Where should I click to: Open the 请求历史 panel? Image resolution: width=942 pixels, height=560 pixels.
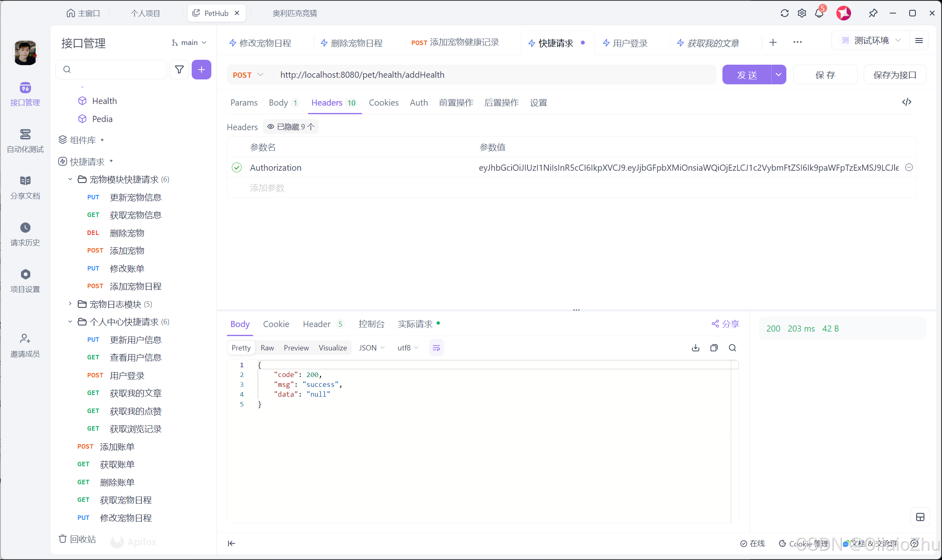tap(25, 234)
